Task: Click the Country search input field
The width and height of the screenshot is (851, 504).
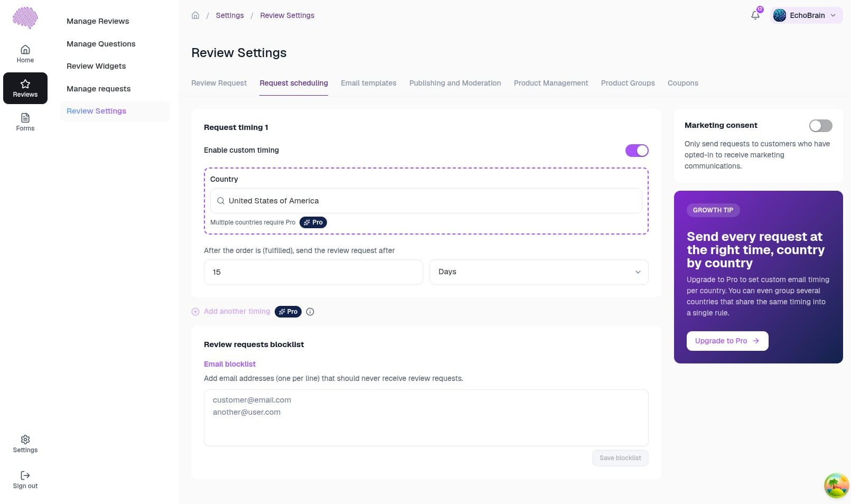Action: pyautogui.click(x=426, y=201)
